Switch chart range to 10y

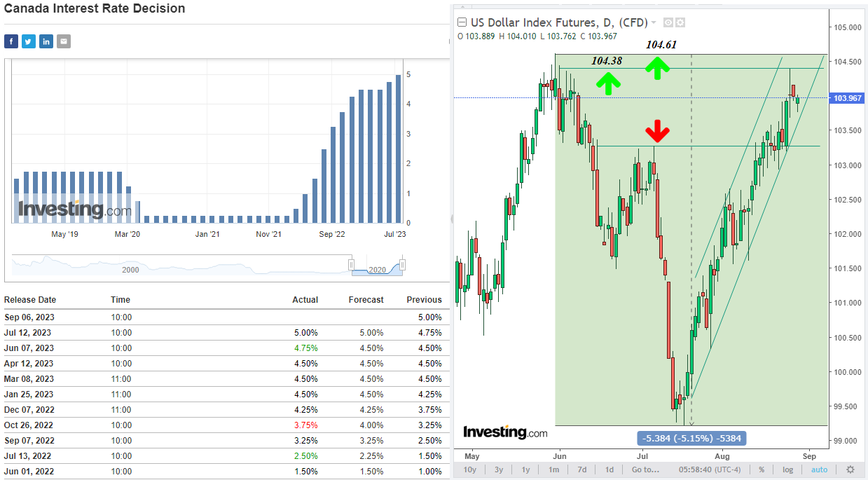tap(470, 469)
